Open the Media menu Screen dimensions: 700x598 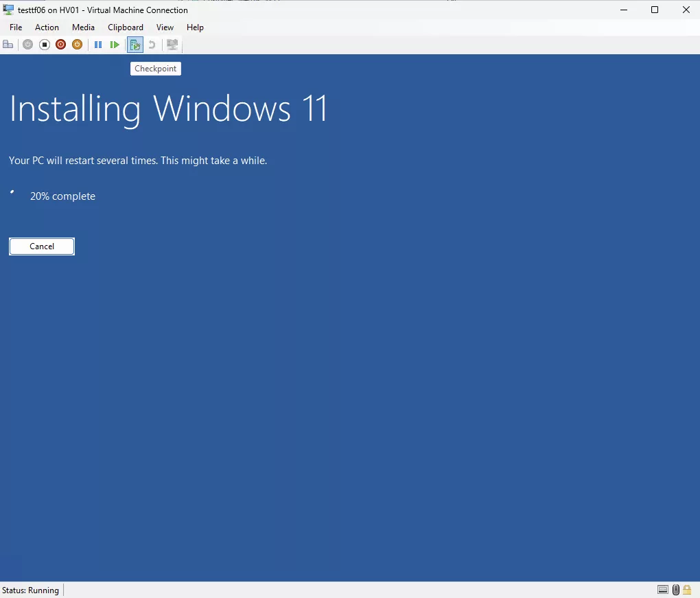coord(83,27)
